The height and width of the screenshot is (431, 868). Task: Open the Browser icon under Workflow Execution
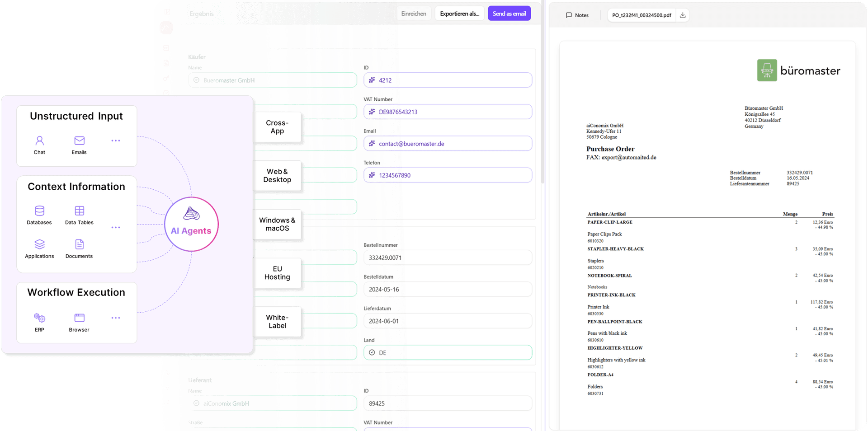pos(79,318)
